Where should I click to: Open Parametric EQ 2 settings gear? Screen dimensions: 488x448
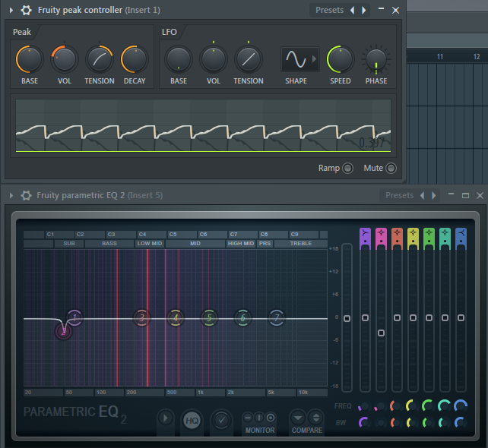click(x=26, y=195)
